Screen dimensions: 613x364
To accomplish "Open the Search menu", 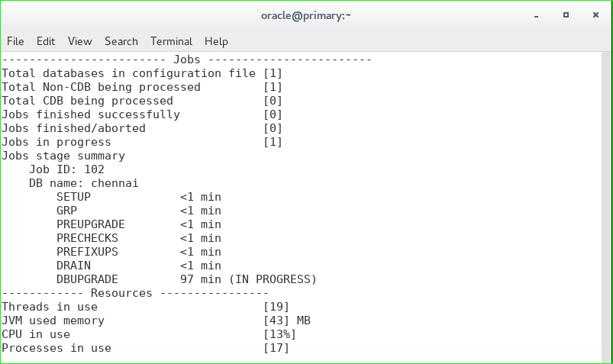I will point(121,41).
